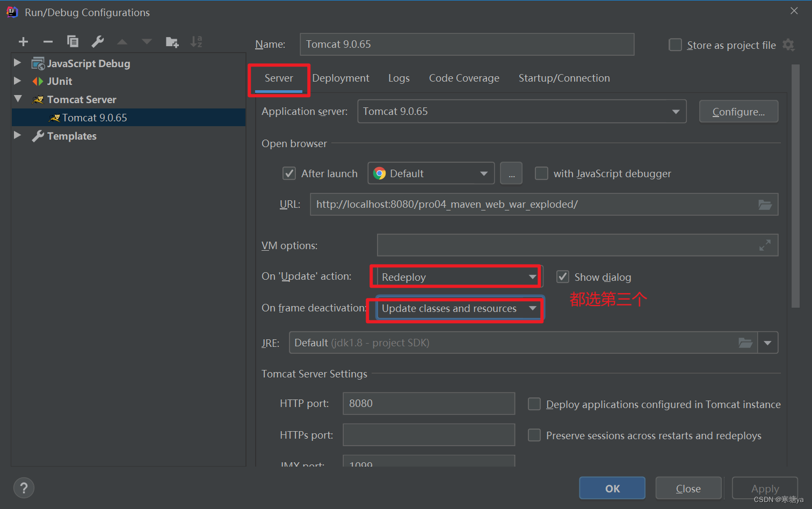Click the Chrome icon in browser selector

click(380, 173)
